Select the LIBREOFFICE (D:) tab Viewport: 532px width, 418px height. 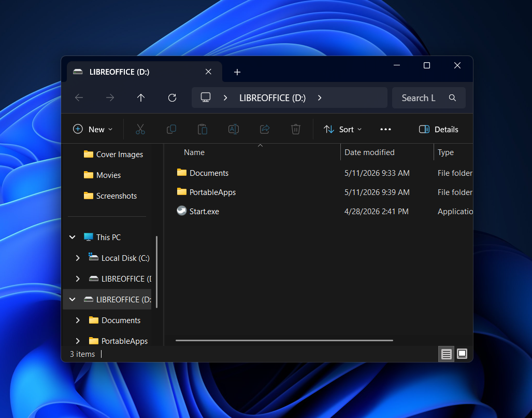[145, 72]
